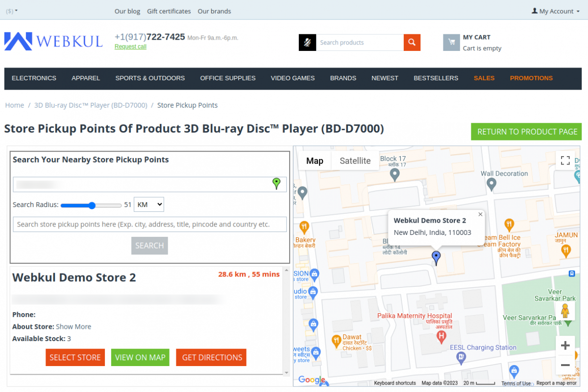Click the map Terms of Use link
The width and height of the screenshot is (588, 392).
click(516, 383)
